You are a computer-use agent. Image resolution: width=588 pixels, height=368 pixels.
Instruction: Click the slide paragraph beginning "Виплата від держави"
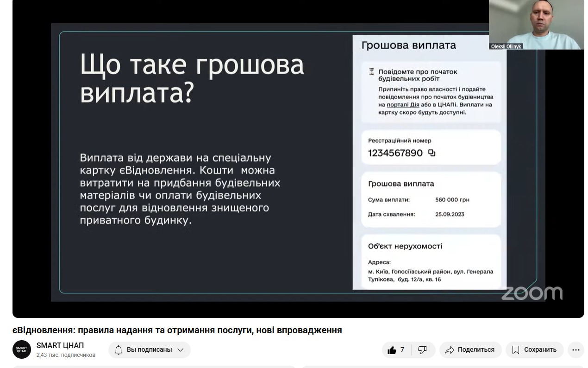[180, 189]
